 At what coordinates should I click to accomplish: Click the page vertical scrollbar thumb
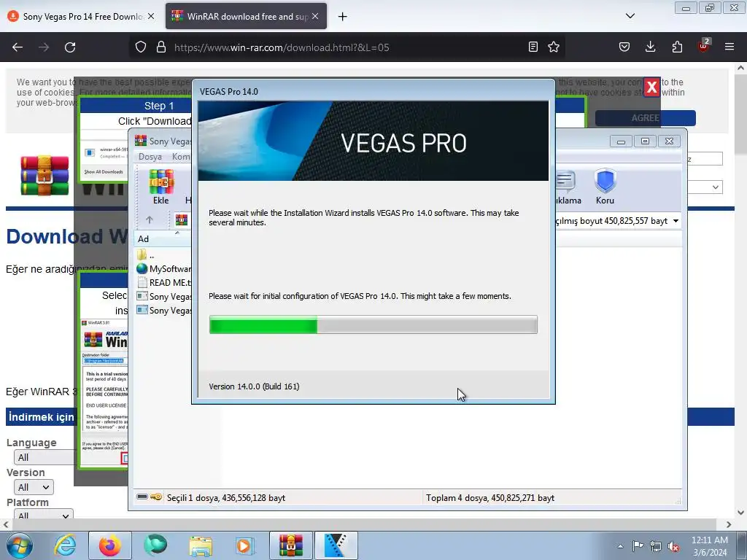tap(741, 114)
